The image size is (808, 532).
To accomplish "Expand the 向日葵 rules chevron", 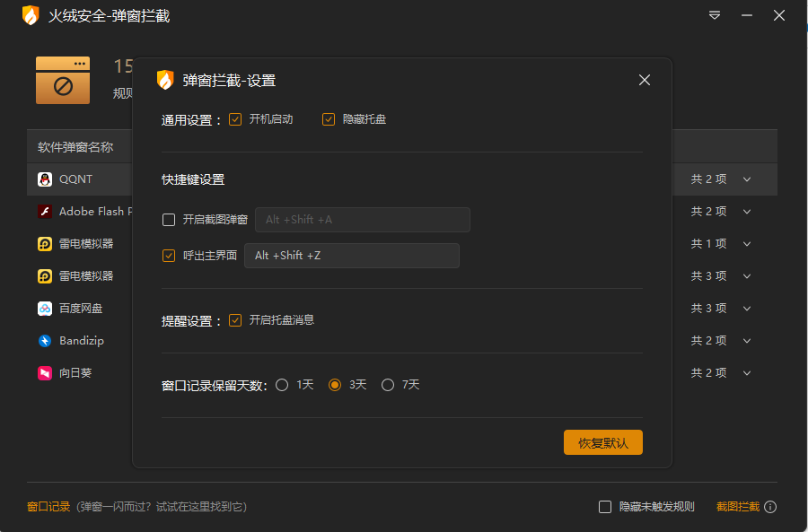I will [x=747, y=373].
